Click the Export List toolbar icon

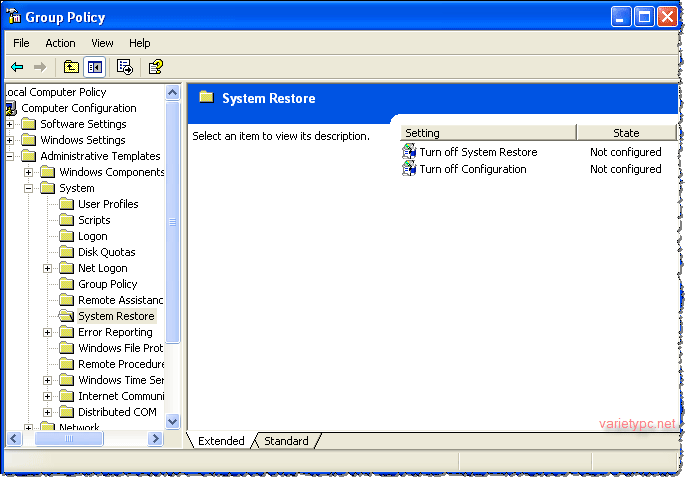coord(125,67)
